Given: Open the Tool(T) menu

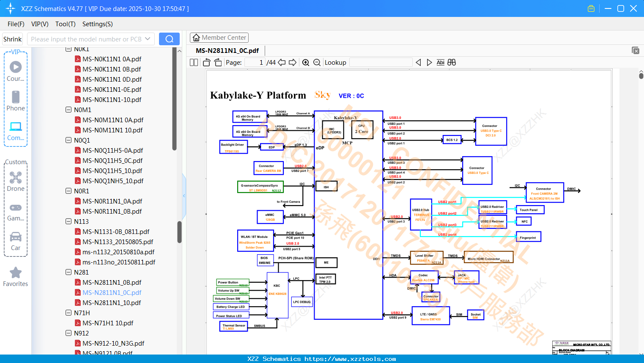Looking at the screenshot, I should pos(66,24).
